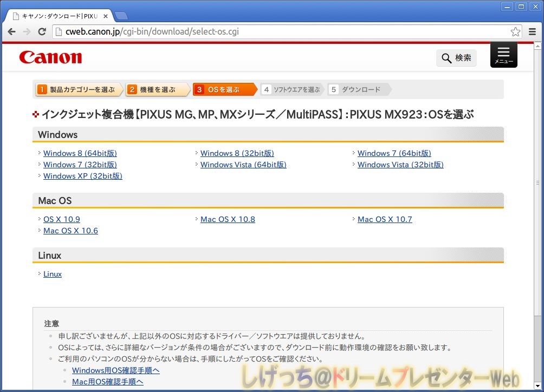Click the vertical scrollbar thumb
The image size is (544, 392).
(x=537, y=182)
